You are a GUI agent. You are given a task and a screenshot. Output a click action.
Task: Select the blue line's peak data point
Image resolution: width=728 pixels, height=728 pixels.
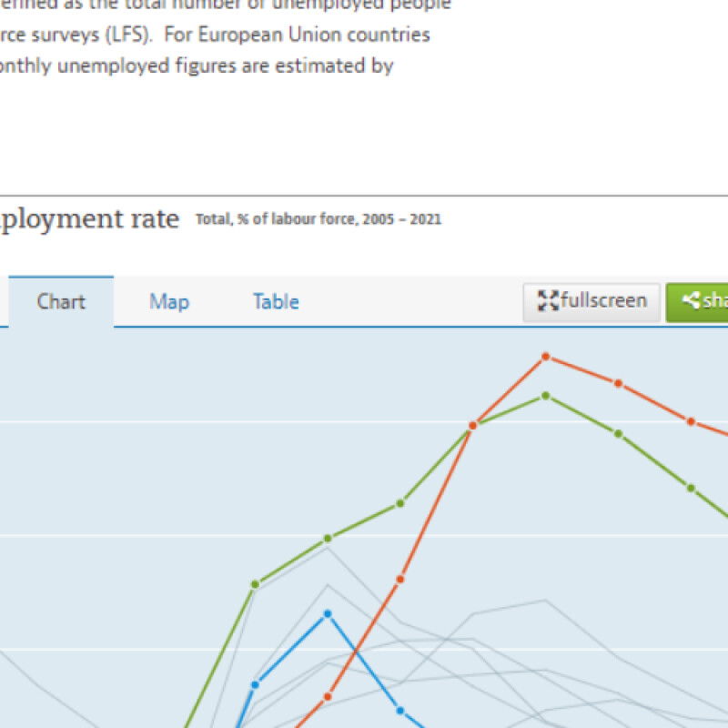point(328,613)
